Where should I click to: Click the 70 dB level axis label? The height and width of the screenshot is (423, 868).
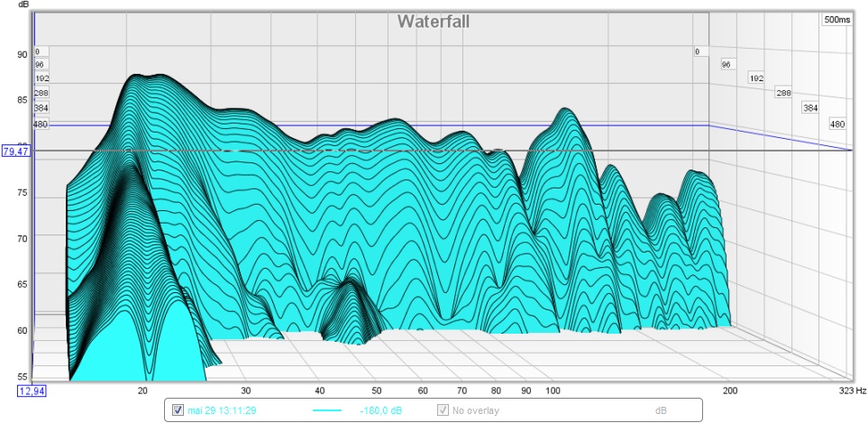pos(23,239)
